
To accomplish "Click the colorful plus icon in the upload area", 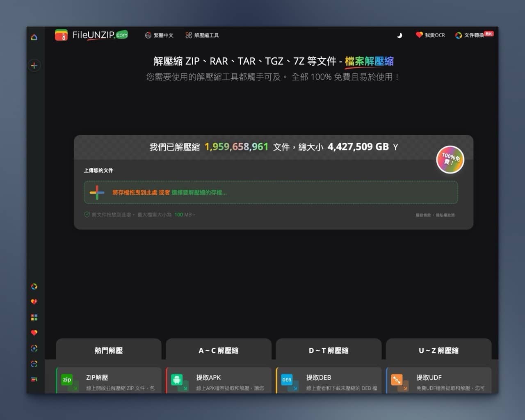I will (97, 192).
